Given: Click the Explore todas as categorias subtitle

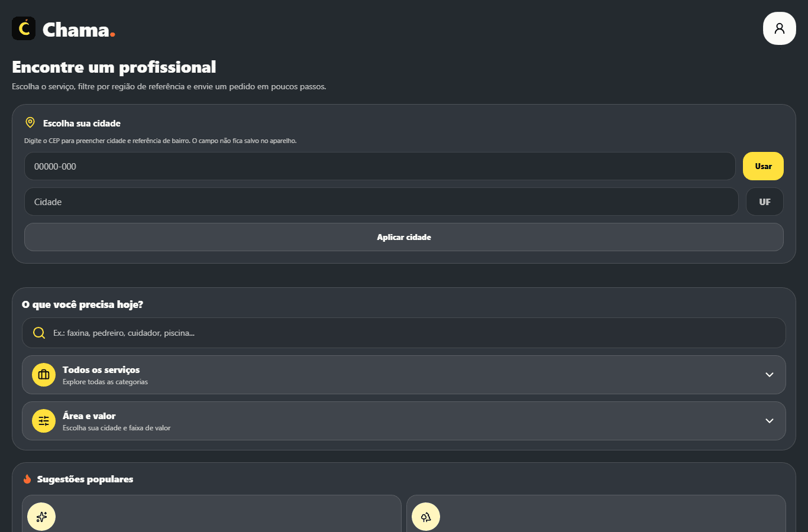Looking at the screenshot, I should pyautogui.click(x=105, y=382).
